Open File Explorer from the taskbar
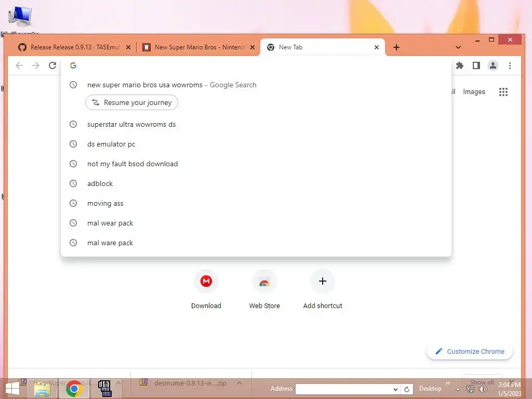 [43, 389]
